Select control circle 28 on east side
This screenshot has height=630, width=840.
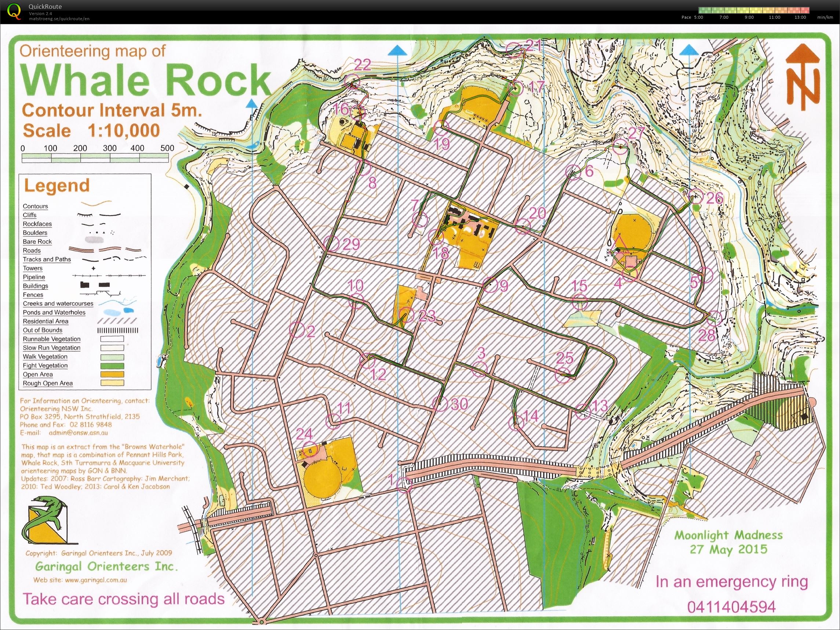[714, 318]
